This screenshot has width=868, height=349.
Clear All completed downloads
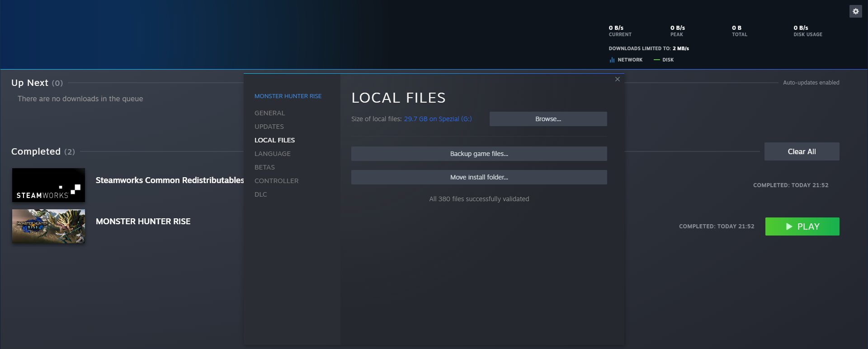click(802, 151)
